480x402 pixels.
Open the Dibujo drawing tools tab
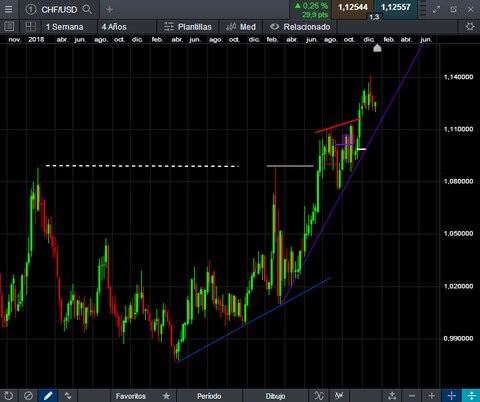coord(275,396)
